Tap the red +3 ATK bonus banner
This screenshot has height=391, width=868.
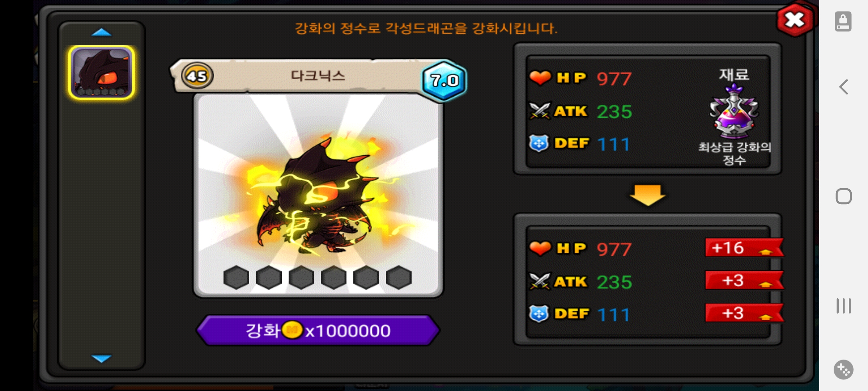[744, 280]
